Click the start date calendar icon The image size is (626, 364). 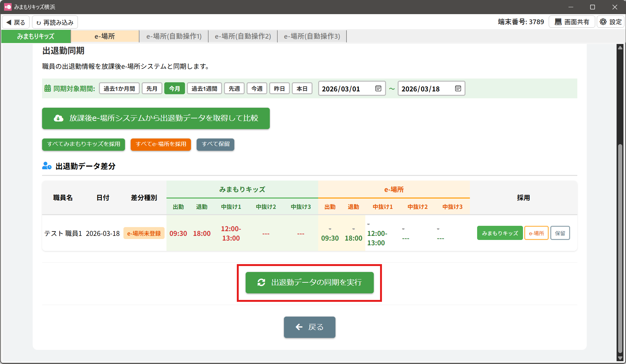378,89
